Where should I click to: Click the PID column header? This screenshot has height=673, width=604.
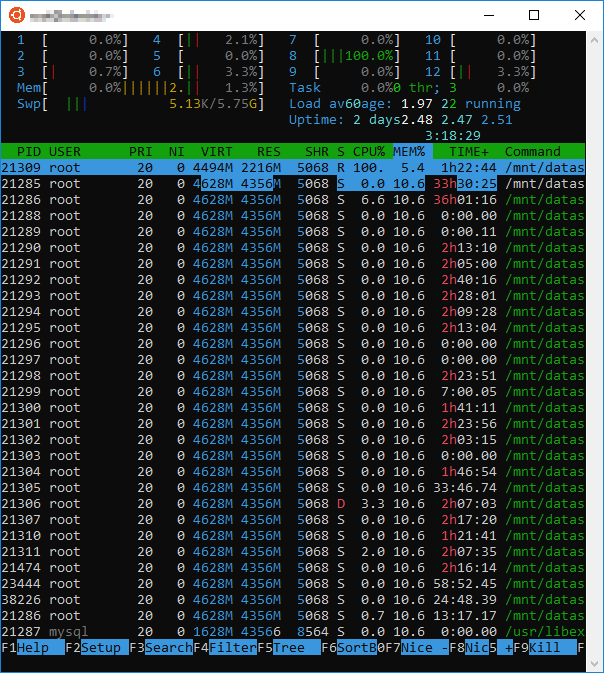(x=29, y=152)
